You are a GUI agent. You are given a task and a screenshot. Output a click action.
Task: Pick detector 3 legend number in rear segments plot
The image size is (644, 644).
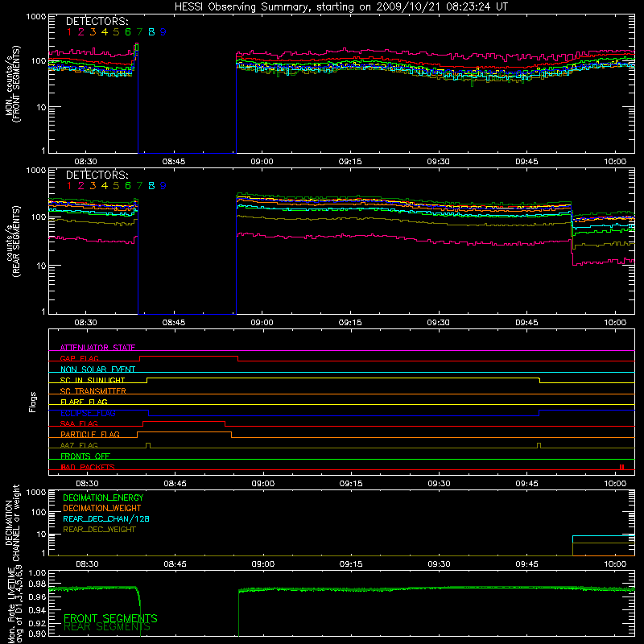[x=93, y=186]
